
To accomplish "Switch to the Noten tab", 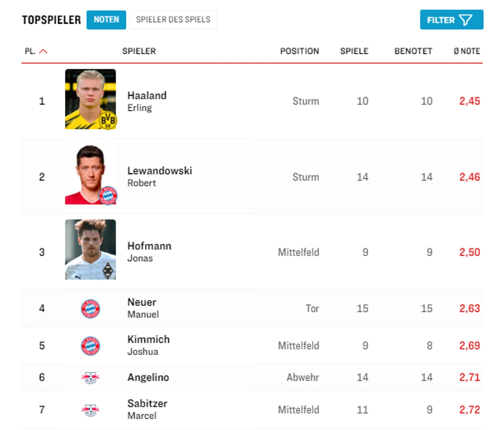I will click(x=106, y=20).
